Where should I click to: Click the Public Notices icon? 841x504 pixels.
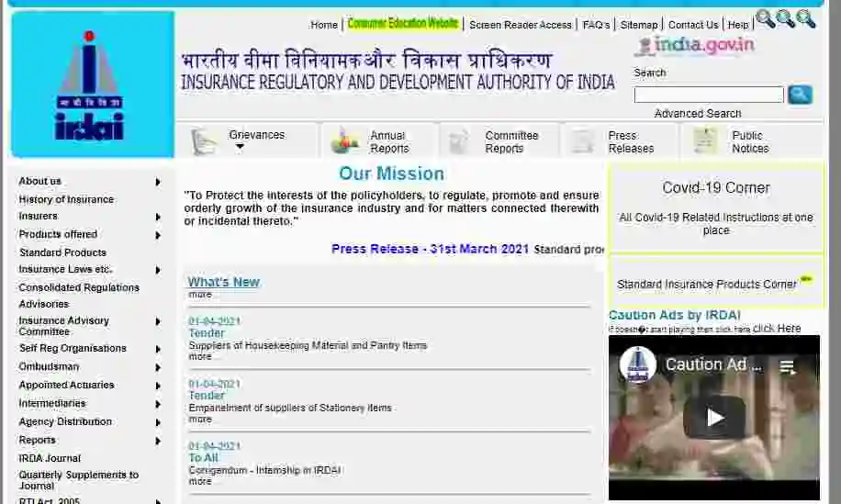[x=704, y=141]
